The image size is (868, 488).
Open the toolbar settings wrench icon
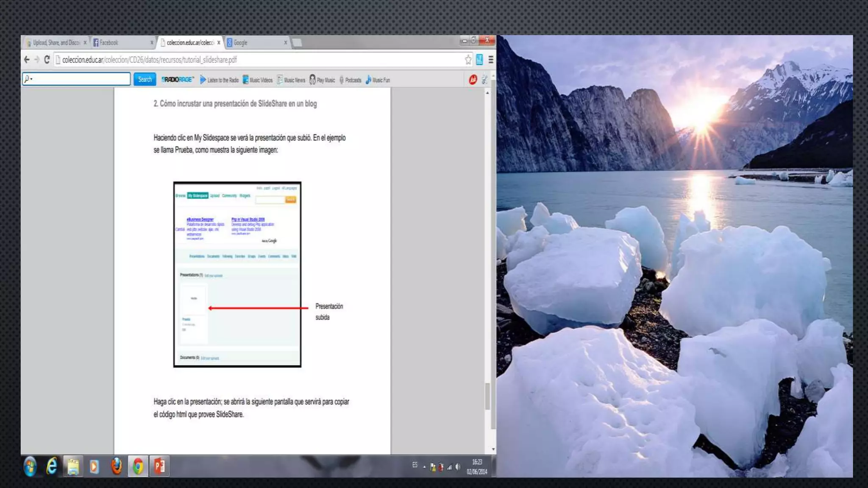(485, 80)
